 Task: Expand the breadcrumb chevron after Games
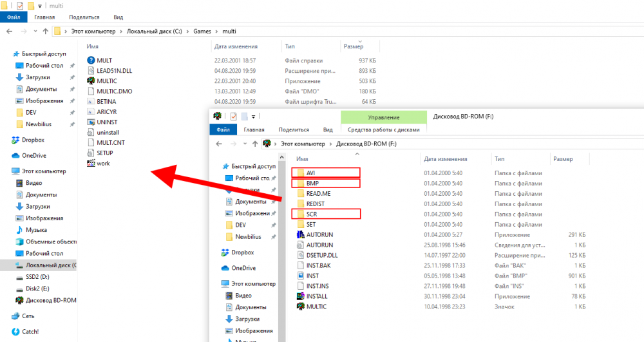tap(216, 31)
